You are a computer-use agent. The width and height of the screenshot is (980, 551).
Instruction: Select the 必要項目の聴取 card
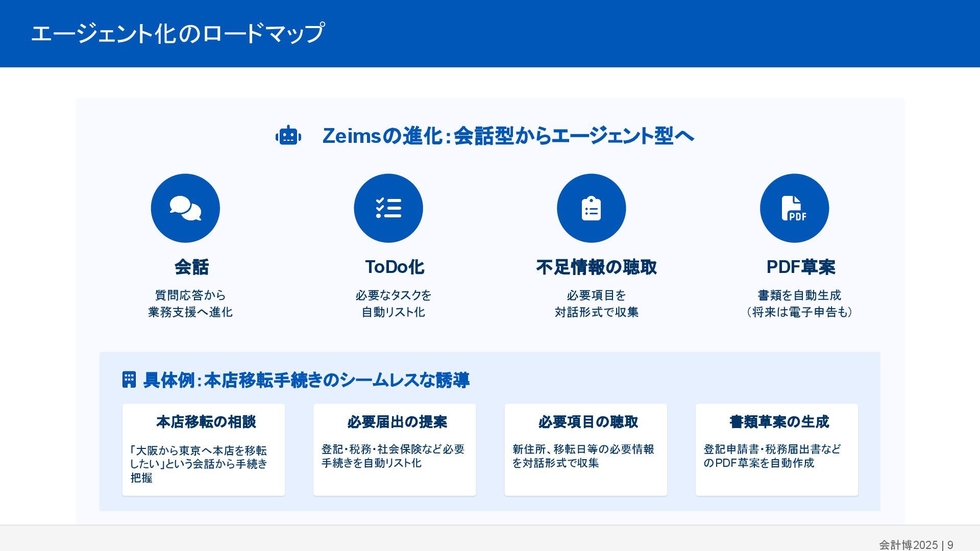click(585, 449)
